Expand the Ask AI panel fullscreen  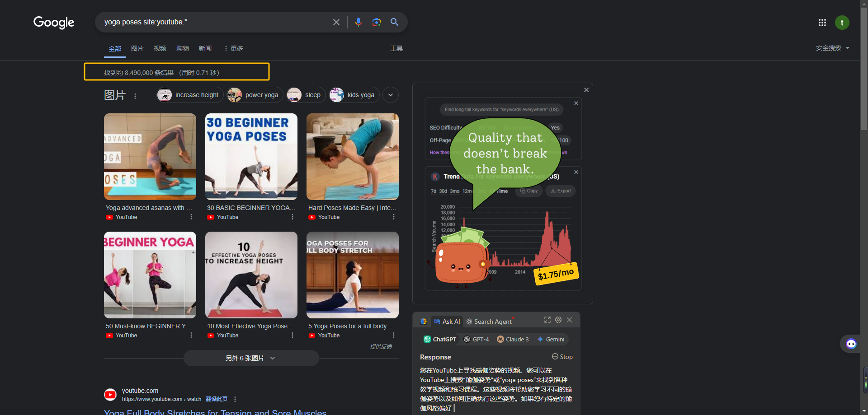tap(547, 320)
